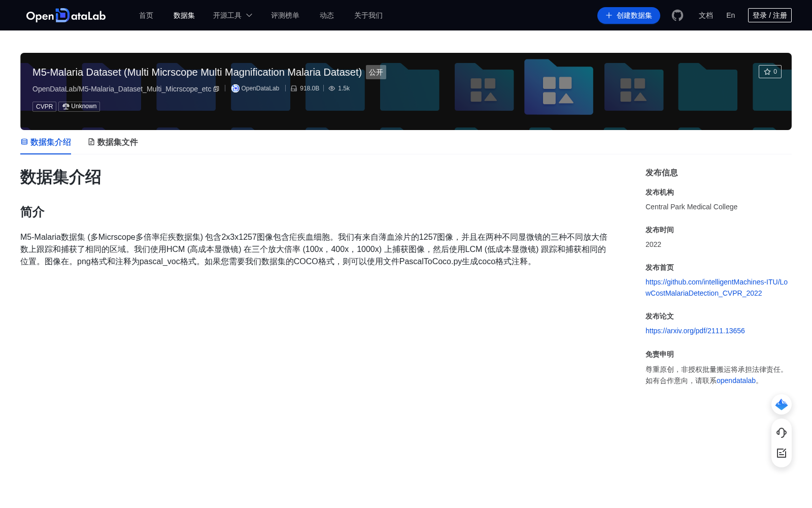
Task: Switch language to En
Action: pyautogui.click(x=731, y=15)
